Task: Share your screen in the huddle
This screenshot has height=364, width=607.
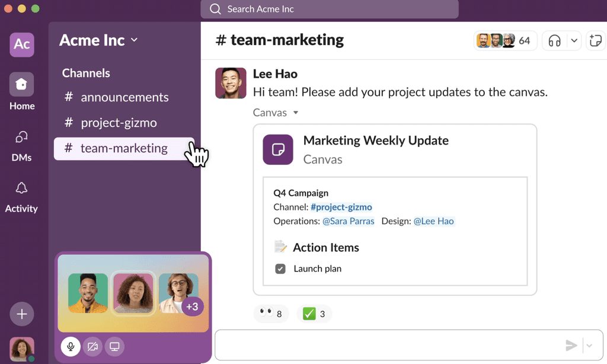Action: coord(114,347)
